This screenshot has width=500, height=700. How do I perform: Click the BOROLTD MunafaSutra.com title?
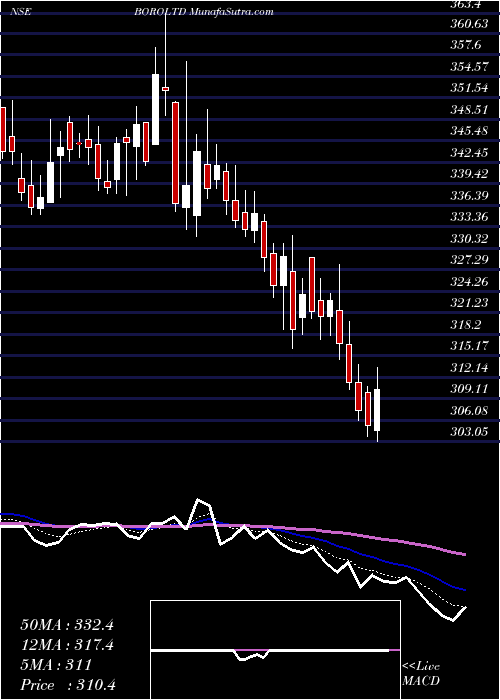click(204, 12)
